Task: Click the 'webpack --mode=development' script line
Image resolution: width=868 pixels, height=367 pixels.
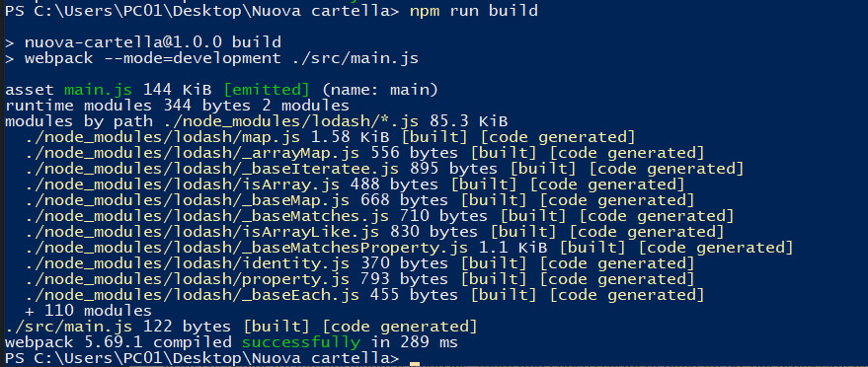Action: [211, 58]
